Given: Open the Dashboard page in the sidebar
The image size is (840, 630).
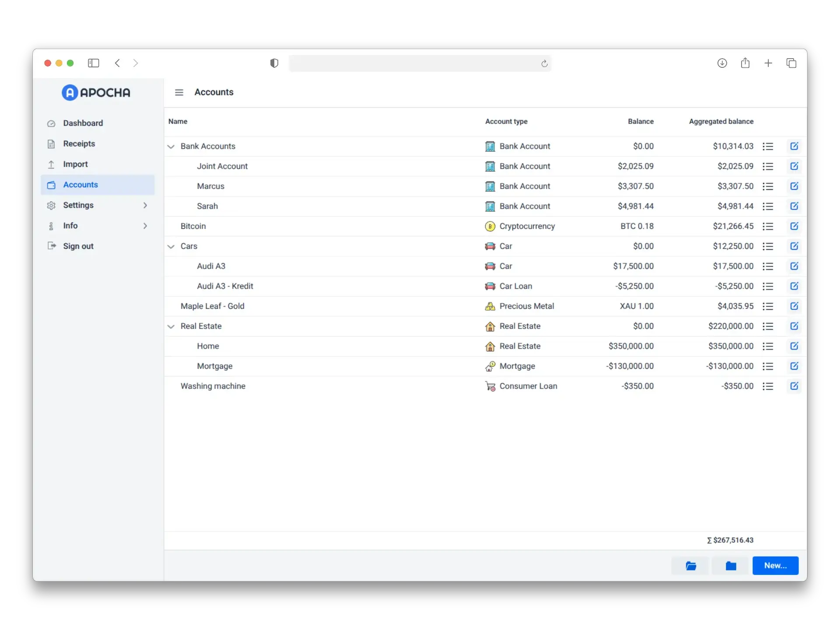Looking at the screenshot, I should click(x=83, y=123).
